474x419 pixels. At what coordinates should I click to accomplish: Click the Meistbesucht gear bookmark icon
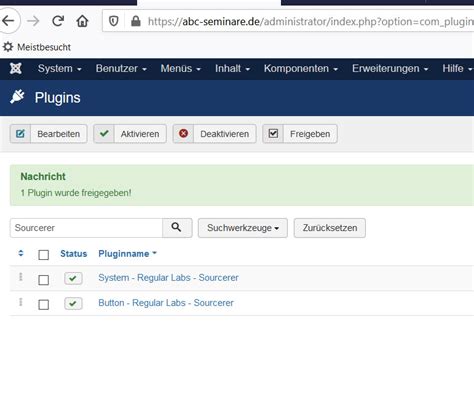coord(8,47)
